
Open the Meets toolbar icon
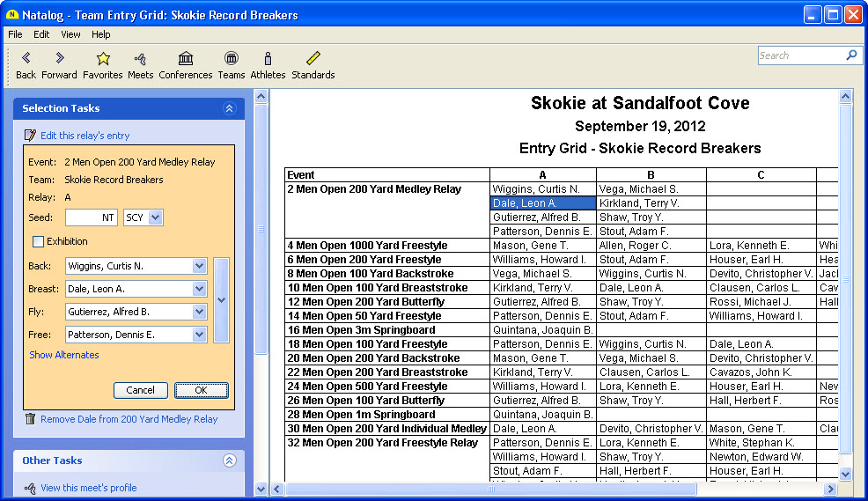tap(140, 59)
